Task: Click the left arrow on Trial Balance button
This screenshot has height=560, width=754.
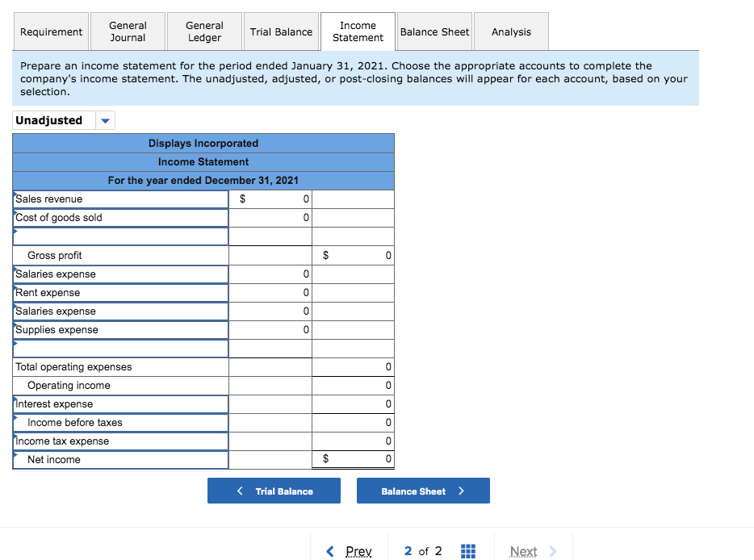Action: pyautogui.click(x=240, y=491)
